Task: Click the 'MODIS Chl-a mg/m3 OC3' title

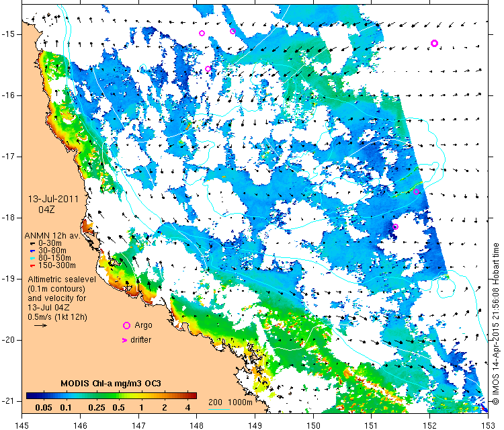Action: point(111,384)
